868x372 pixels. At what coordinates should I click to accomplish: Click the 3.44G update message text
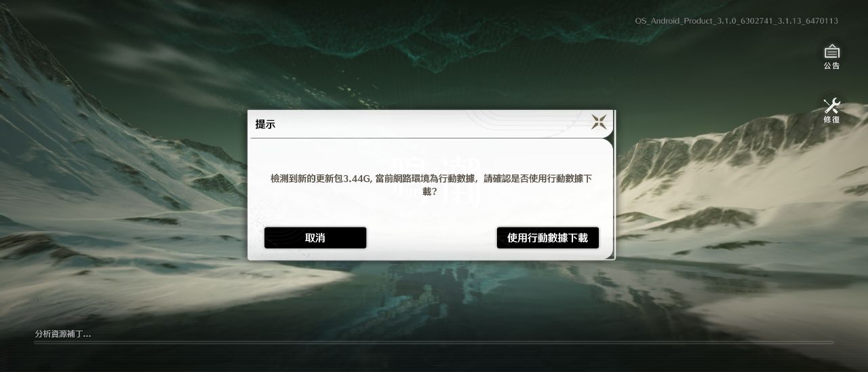click(431, 185)
